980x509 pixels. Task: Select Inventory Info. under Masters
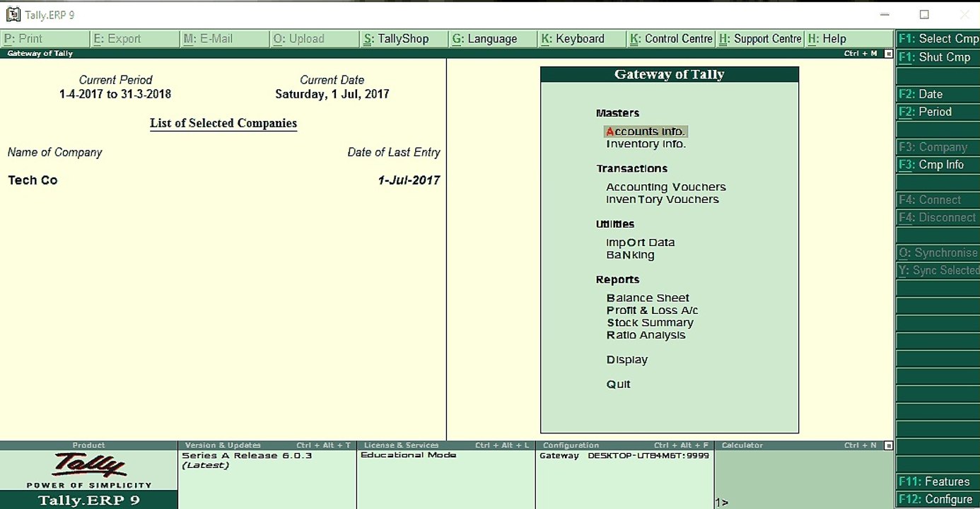click(646, 144)
